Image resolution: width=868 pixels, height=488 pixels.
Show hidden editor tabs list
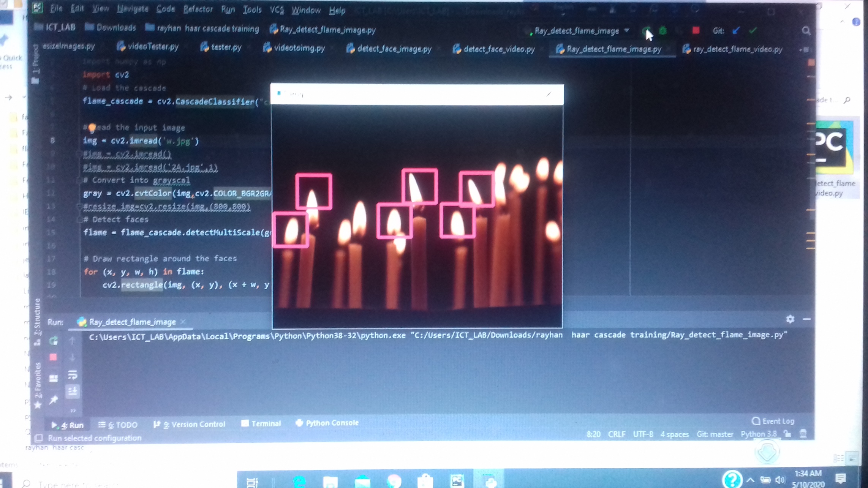805,50
